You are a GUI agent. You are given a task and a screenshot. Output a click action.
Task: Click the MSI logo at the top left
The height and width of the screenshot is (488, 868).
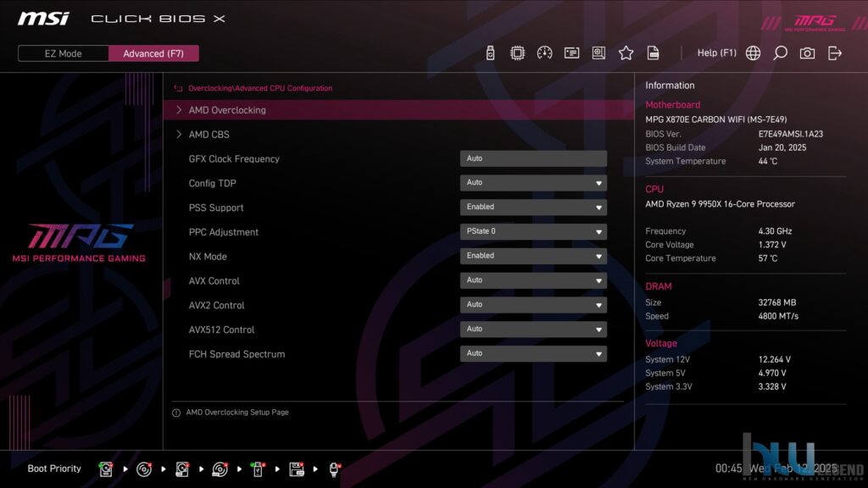tap(43, 19)
